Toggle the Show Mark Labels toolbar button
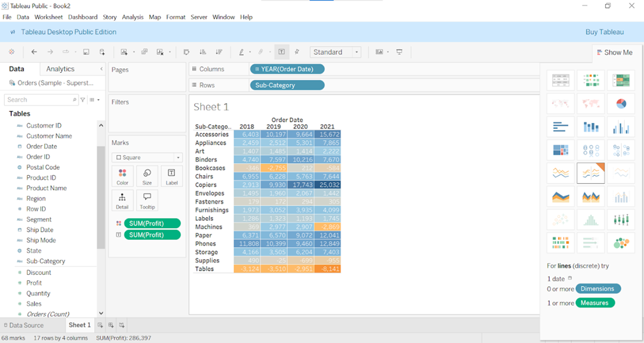Screen dimensions: 644x343 click(282, 52)
